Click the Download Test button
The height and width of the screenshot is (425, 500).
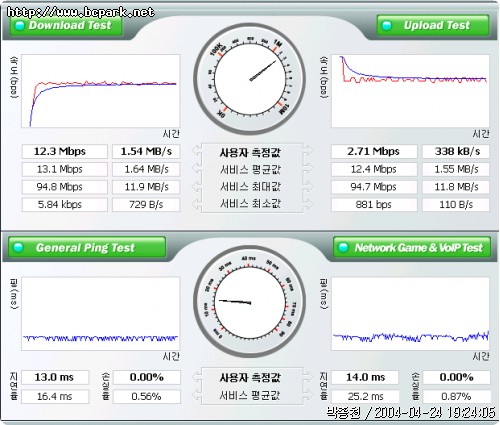click(66, 25)
